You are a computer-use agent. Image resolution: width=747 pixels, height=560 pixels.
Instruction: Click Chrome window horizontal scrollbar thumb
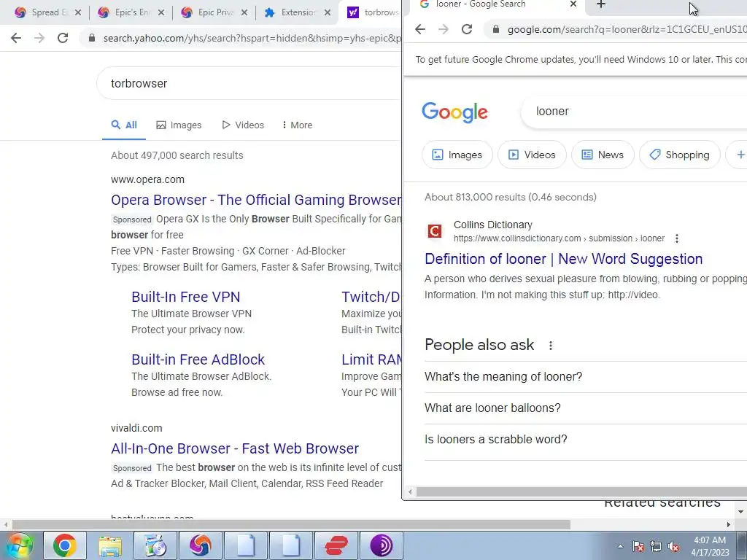(x=581, y=491)
